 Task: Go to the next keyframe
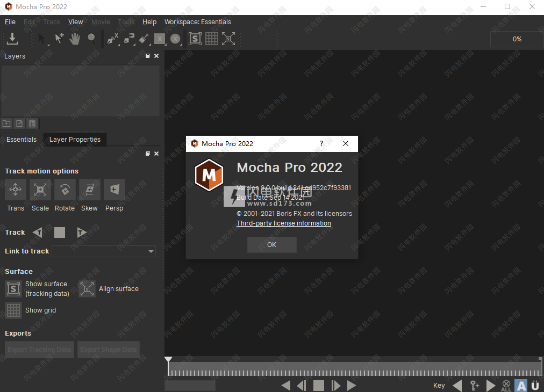coord(491,386)
